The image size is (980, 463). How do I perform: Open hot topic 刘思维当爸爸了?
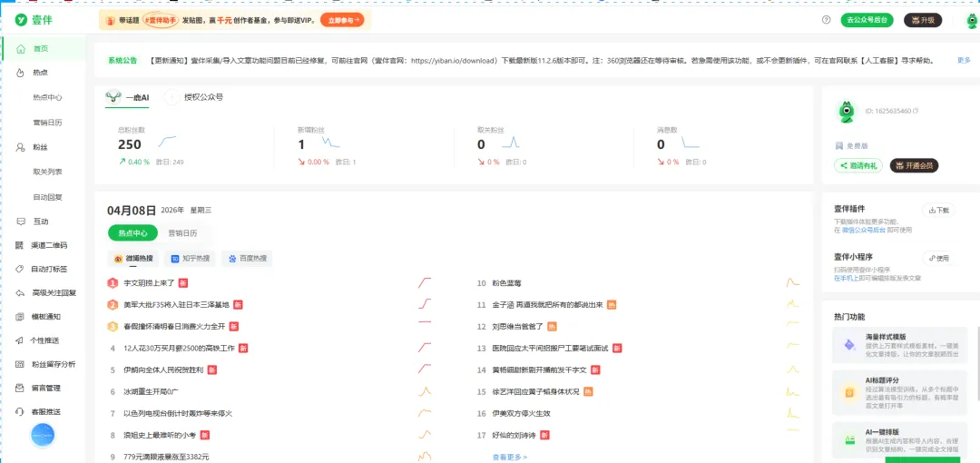pos(519,327)
